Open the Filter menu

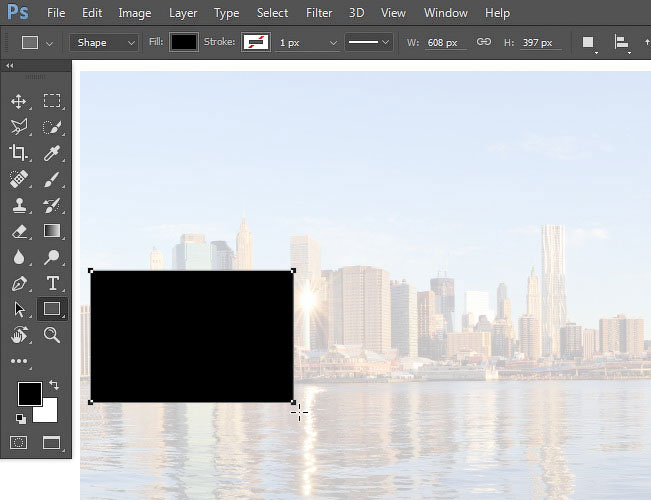tap(319, 13)
